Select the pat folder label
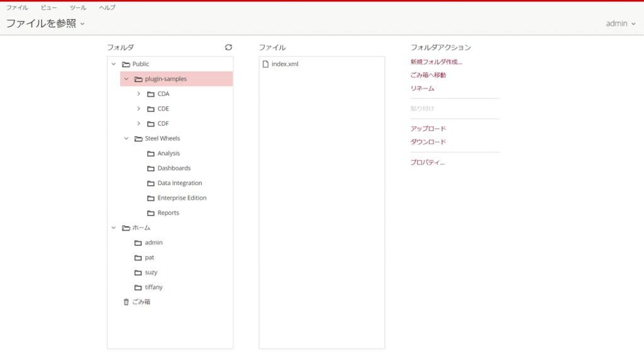 click(149, 258)
